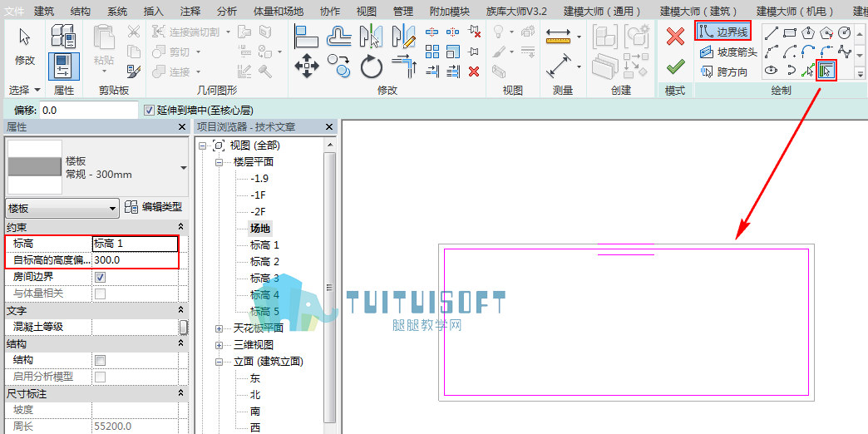Toggle 延伸到墙中(至核心层) checkbox

point(148,110)
